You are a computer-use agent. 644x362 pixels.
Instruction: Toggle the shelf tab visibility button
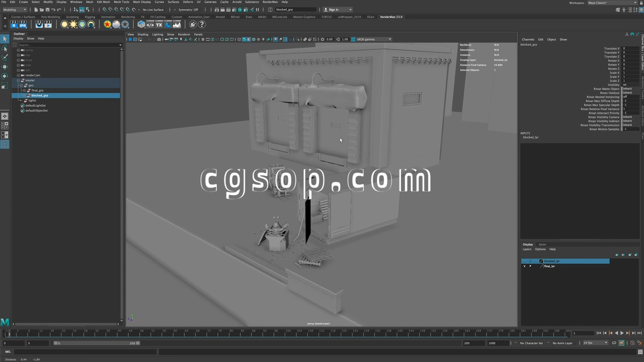[x=5, y=17]
